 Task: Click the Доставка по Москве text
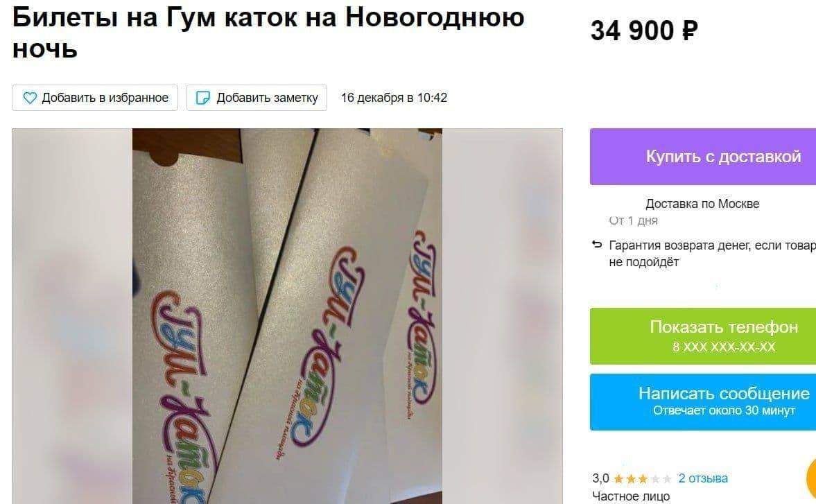pos(702,204)
